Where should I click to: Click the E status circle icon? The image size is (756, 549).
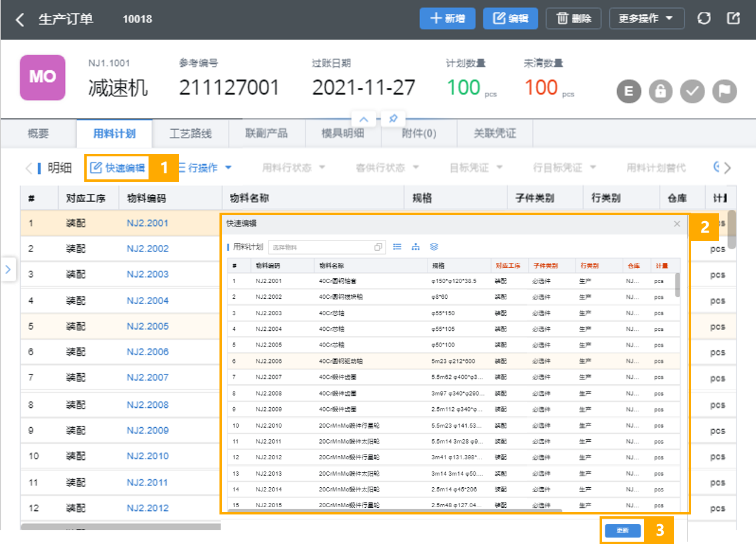(629, 91)
